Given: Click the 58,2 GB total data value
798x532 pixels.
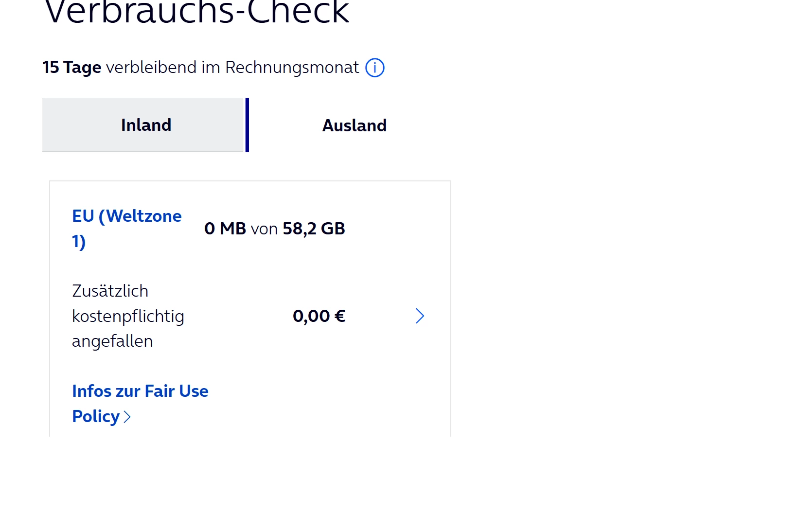Looking at the screenshot, I should [x=314, y=229].
